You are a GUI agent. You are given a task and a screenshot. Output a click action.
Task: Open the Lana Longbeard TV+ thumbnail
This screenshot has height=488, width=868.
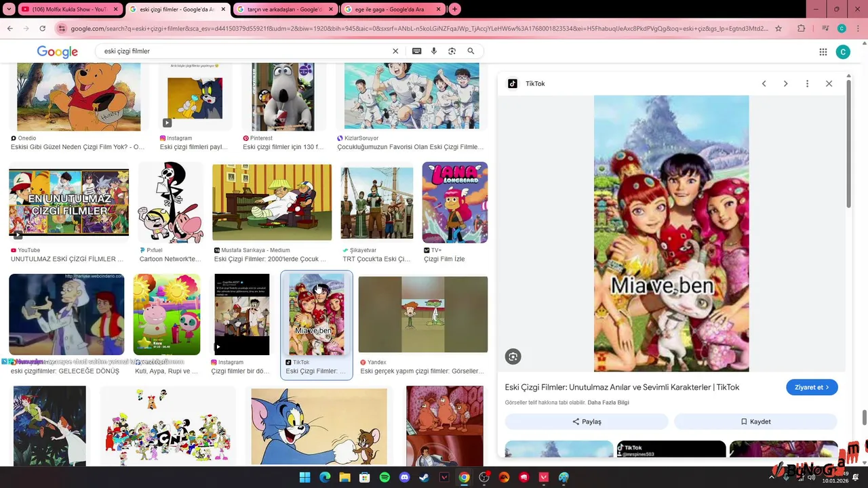pos(455,202)
